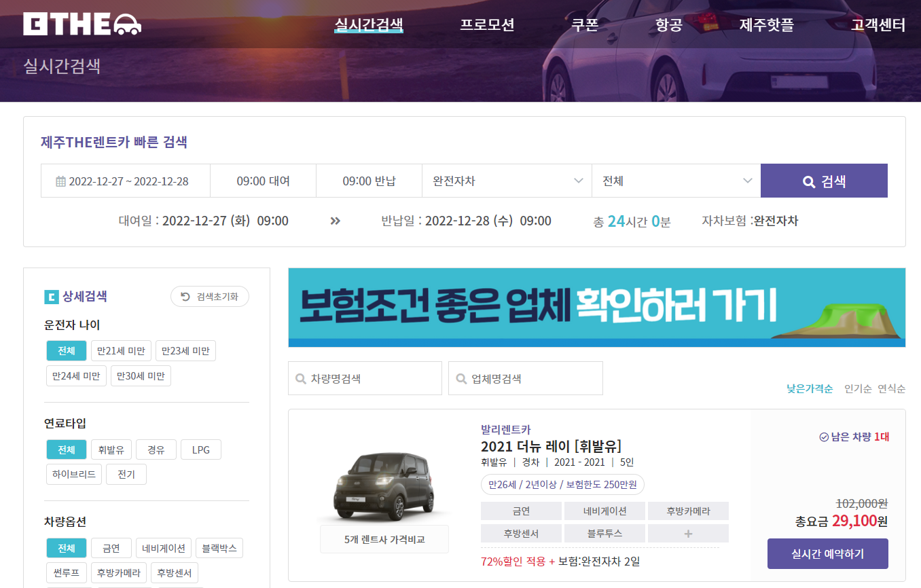Sort results by 인기순
Screen dimensions: 921x588
[858, 389]
